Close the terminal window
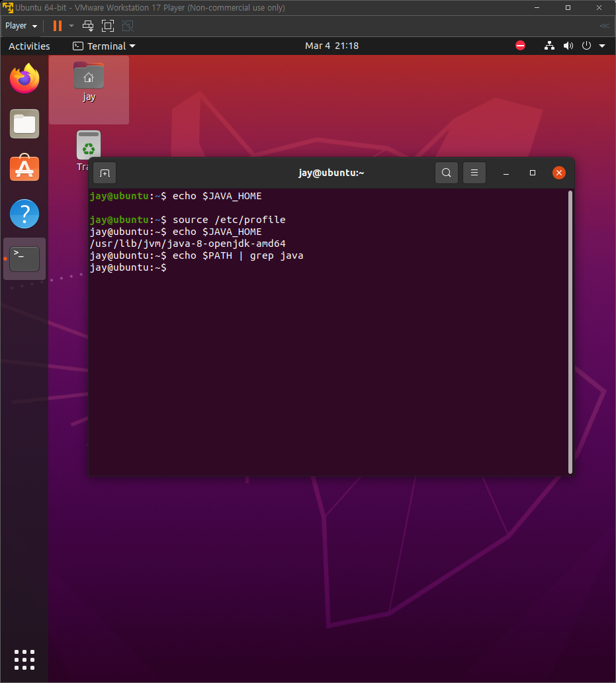616x683 pixels. click(x=559, y=173)
